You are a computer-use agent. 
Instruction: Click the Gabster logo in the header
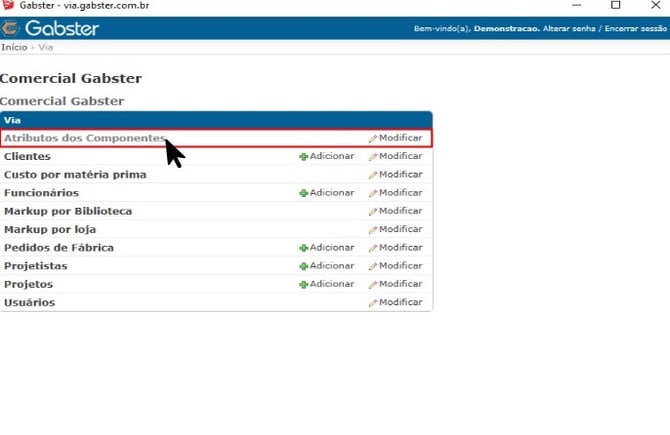tap(50, 29)
